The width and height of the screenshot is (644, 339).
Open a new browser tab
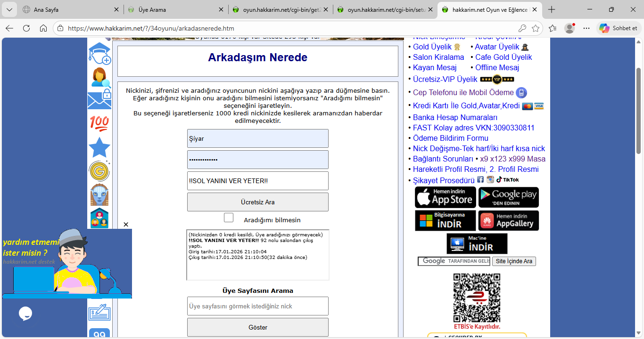(x=552, y=9)
